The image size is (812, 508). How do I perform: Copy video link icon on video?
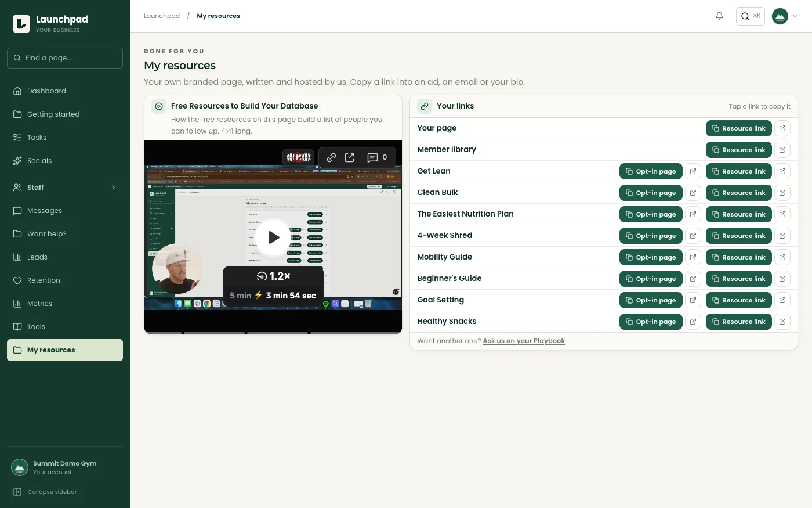331,157
